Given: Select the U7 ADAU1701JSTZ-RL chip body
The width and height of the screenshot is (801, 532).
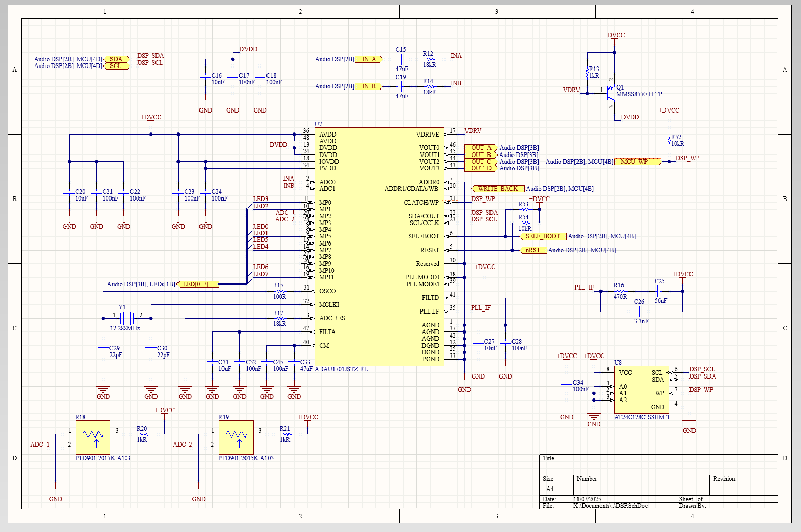Looking at the screenshot, I should (x=379, y=246).
